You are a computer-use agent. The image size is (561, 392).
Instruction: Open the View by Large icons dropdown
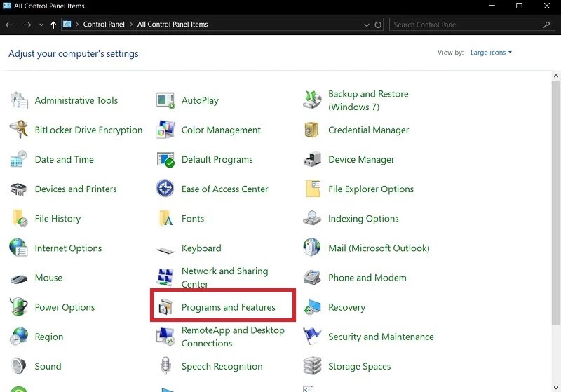pos(491,53)
